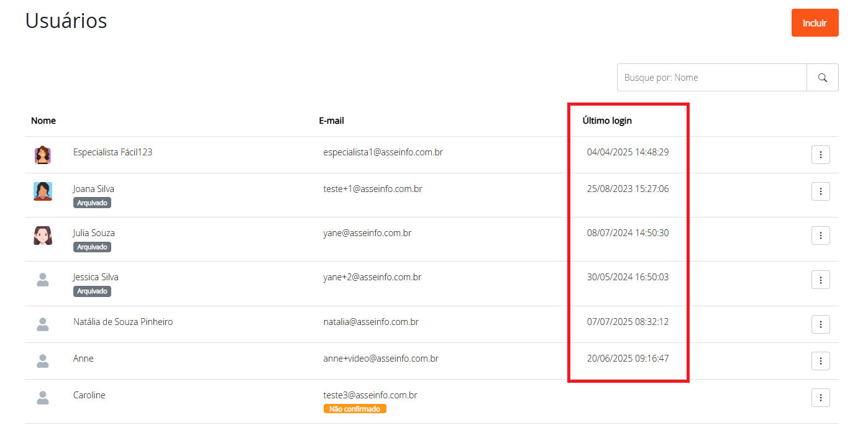The height and width of the screenshot is (430, 868).
Task: Click Especialista Fácil123's avatar picture
Action: pos(43,155)
